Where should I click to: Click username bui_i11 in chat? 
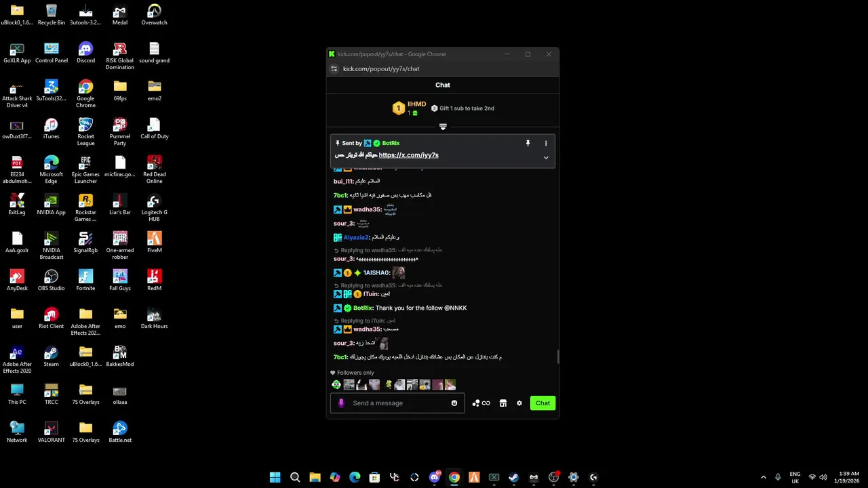tap(343, 182)
